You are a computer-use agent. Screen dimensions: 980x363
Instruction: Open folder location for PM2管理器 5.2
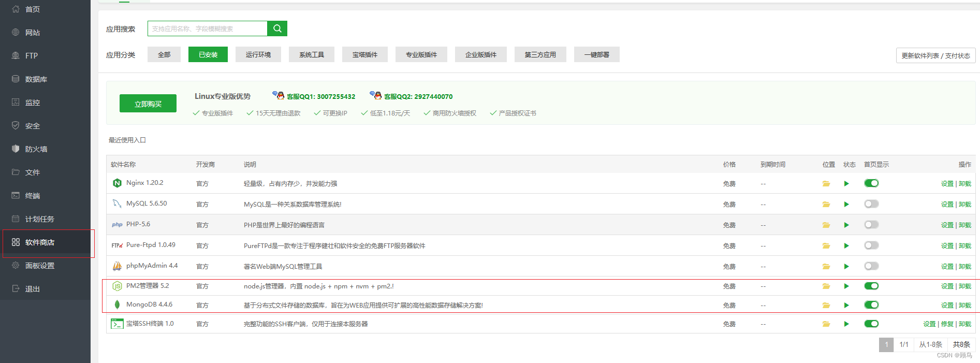[x=826, y=286]
